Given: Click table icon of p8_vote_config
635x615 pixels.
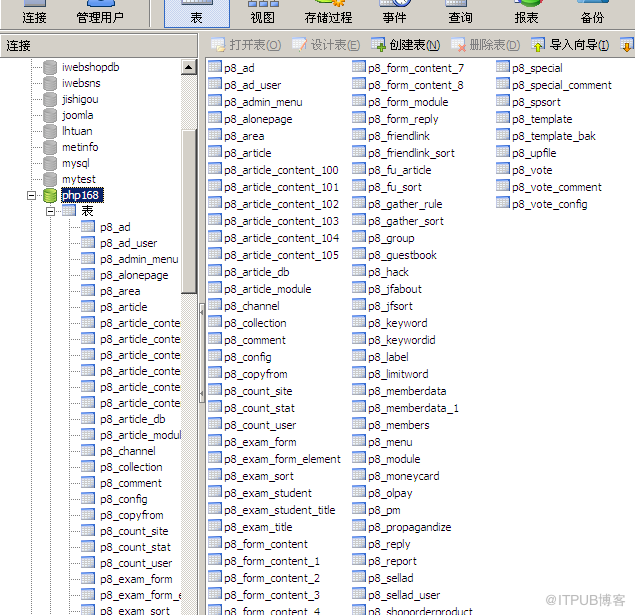Looking at the screenshot, I should point(503,203).
